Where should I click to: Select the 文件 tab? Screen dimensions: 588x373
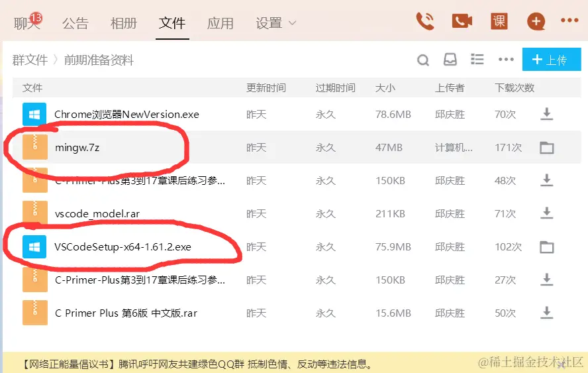point(172,23)
